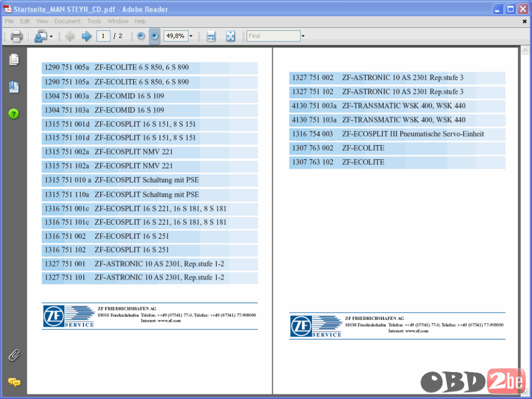Screen dimensions: 532x399
Task: Close the document with the menu bar X
Action: tap(525, 21)
